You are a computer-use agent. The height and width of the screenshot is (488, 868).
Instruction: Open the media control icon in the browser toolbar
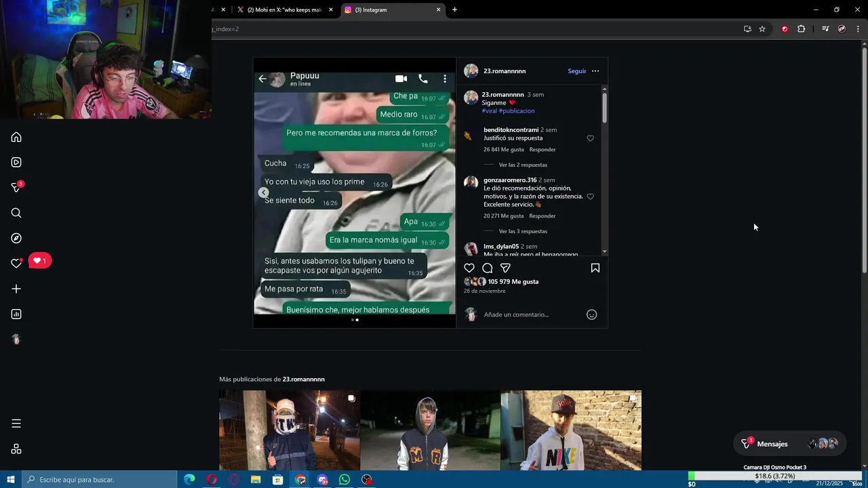[x=825, y=29]
